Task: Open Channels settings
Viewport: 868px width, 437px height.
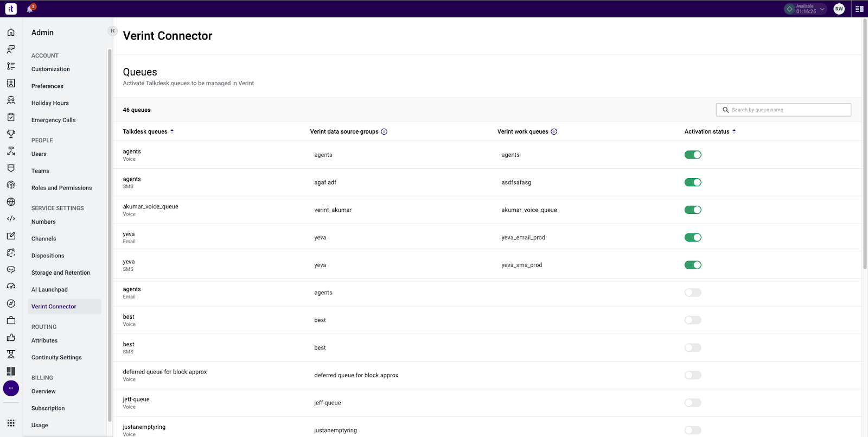Action: tap(43, 239)
